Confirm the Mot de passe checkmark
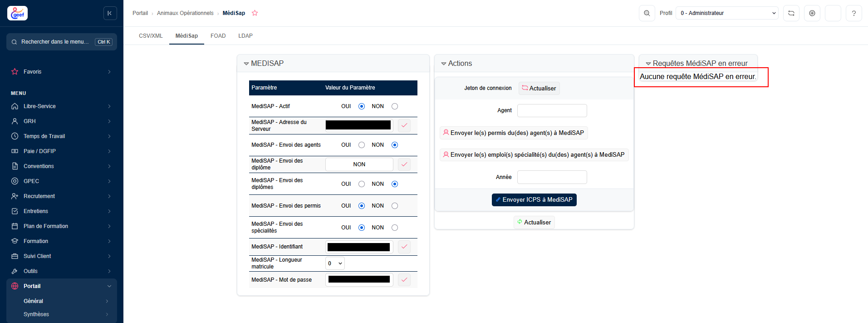 (x=404, y=280)
